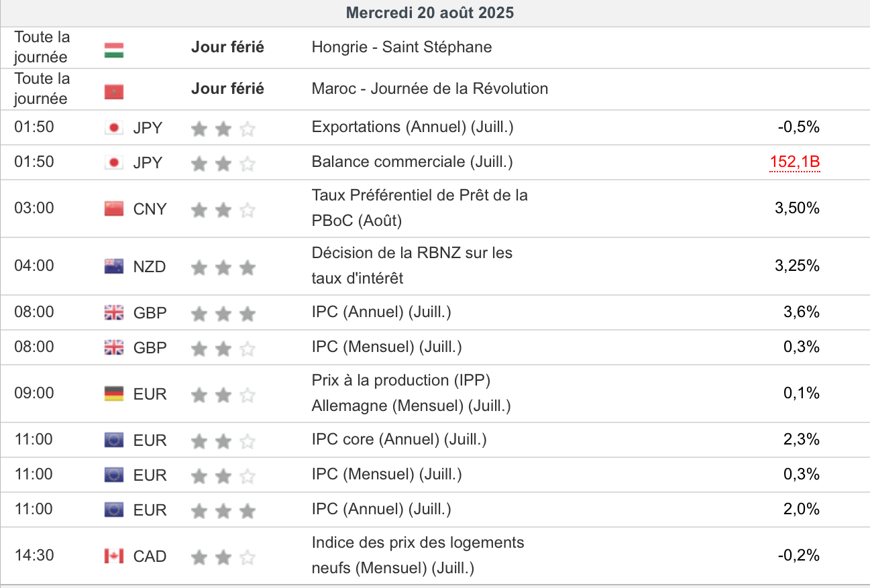The image size is (870, 588).
Task: Open Exportations (Annuel) (Juill.) event
Action: [x=413, y=127]
